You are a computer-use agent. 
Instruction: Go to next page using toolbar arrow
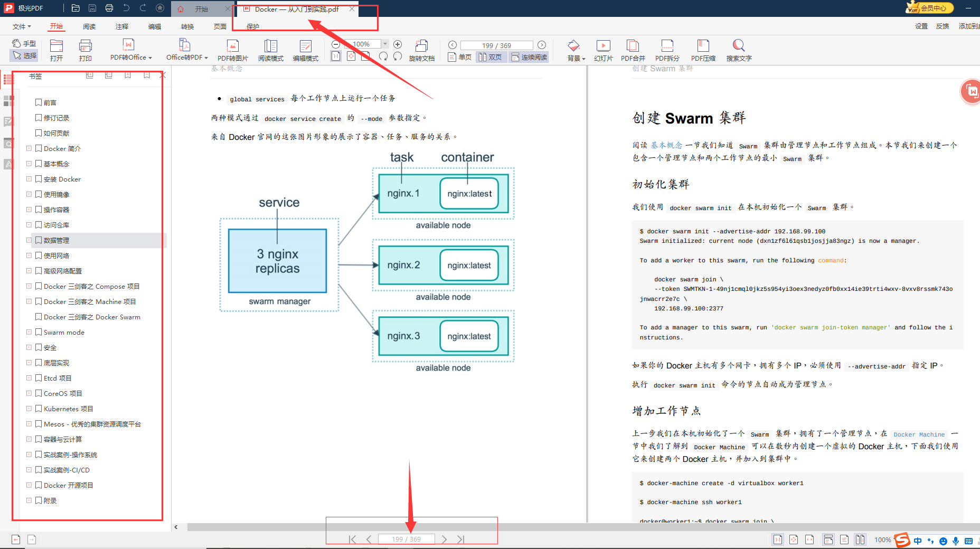pyautogui.click(x=542, y=45)
